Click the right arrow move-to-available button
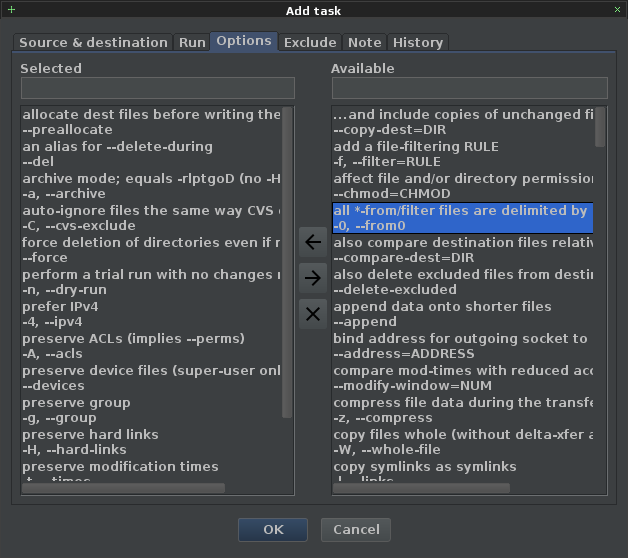 coord(313,278)
